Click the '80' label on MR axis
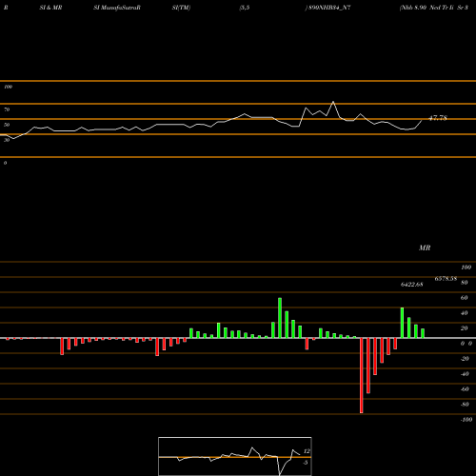The height and width of the screenshot is (476, 476). pos(465,283)
